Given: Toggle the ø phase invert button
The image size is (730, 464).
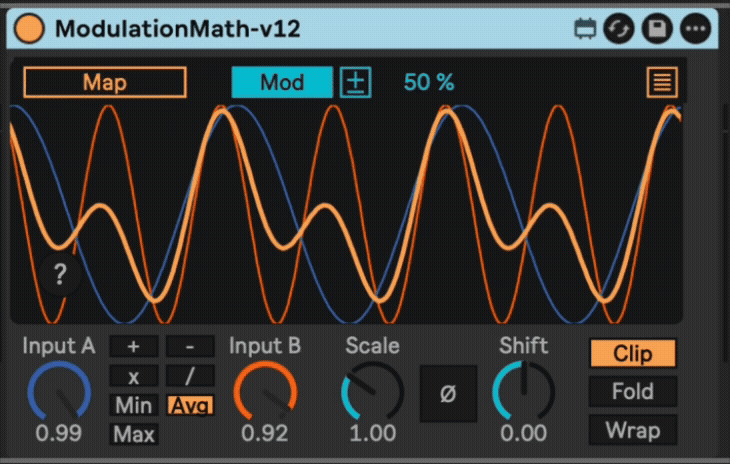Looking at the screenshot, I should point(448,394).
